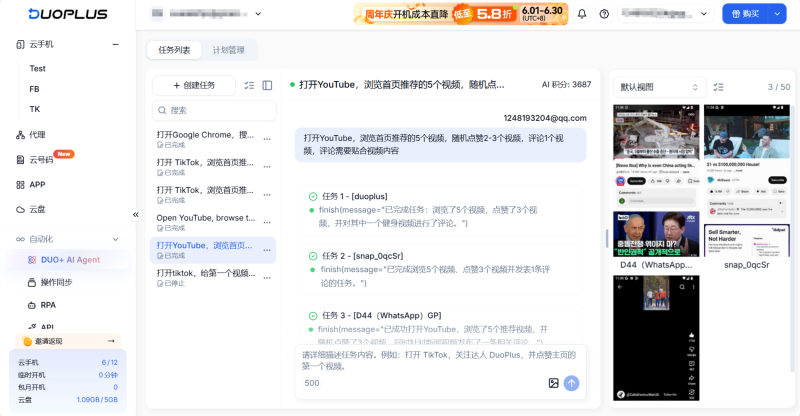Open the notifications bell
Screen dimensions: 800x416
[582, 14]
